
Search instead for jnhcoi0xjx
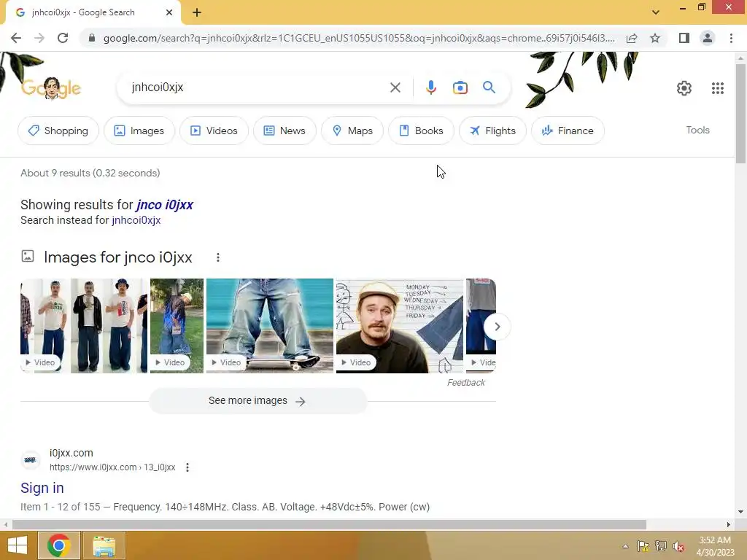tap(136, 220)
